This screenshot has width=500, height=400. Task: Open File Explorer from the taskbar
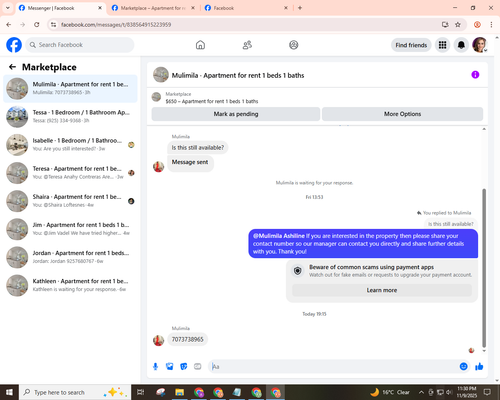click(x=179, y=392)
